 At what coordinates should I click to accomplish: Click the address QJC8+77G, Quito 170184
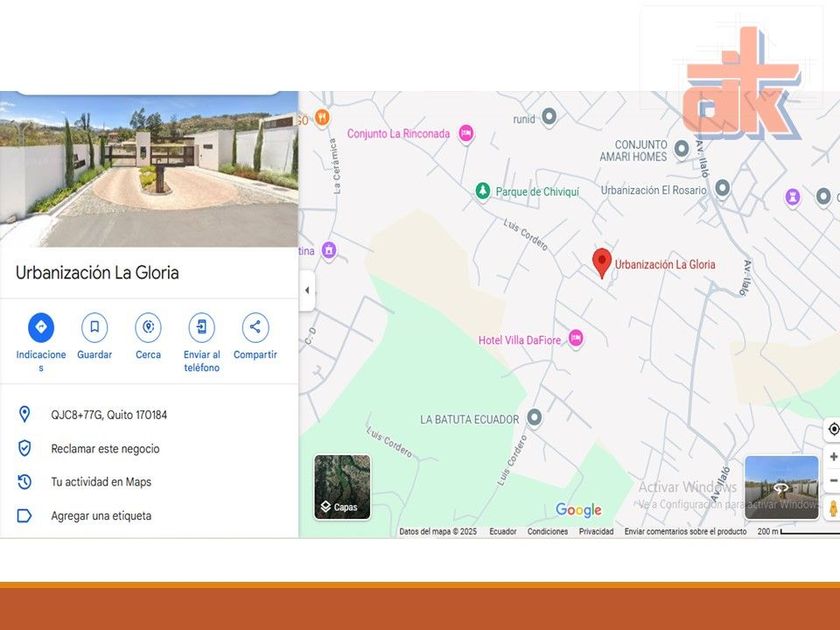[x=109, y=415]
